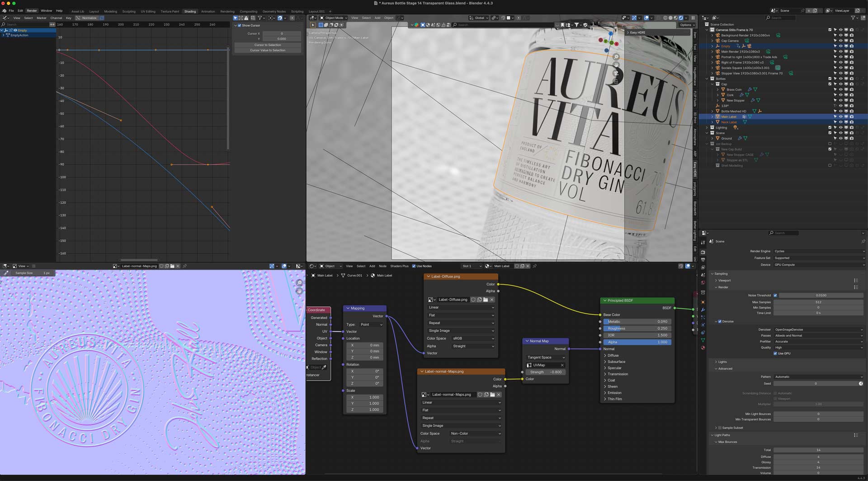868x481 pixels.
Task: Expand the Subsurface section in Principled BSDF
Action: click(x=616, y=362)
